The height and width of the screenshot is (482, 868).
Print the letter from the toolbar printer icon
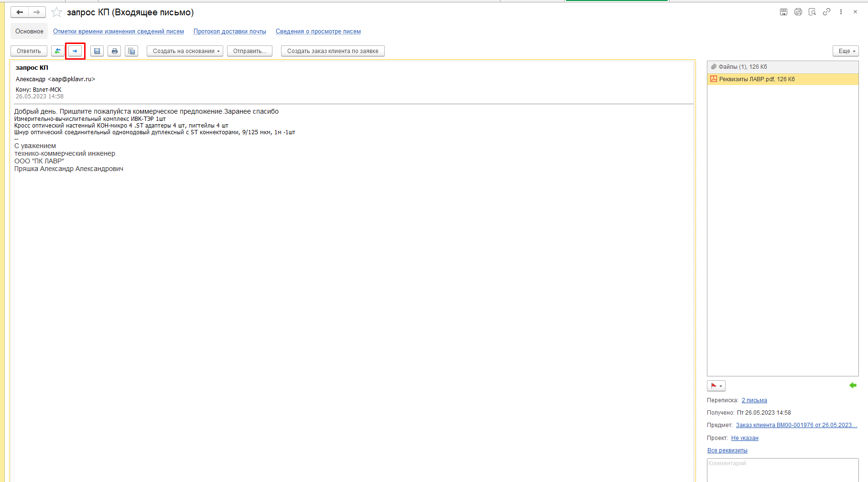click(x=114, y=51)
